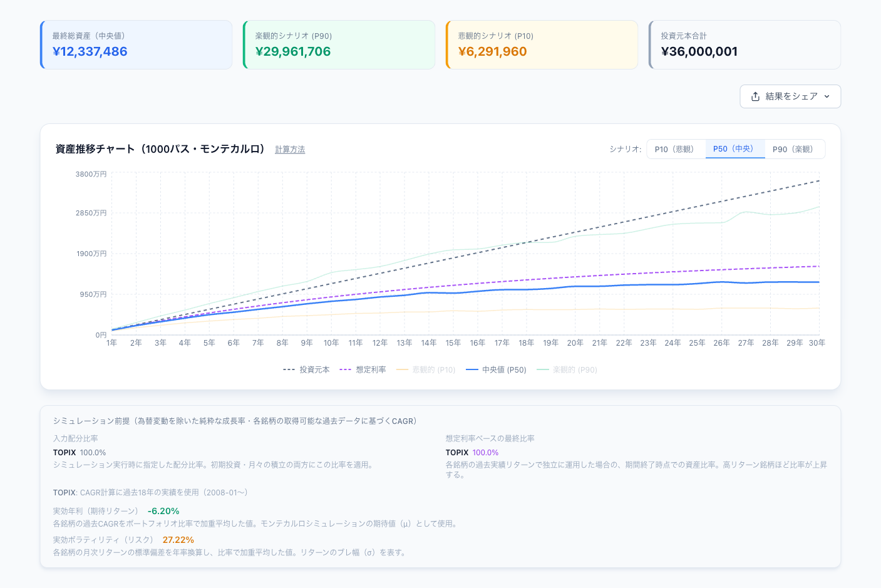This screenshot has height=588, width=881.
Task: Click y-axis label 3800万円
Action: (91, 174)
